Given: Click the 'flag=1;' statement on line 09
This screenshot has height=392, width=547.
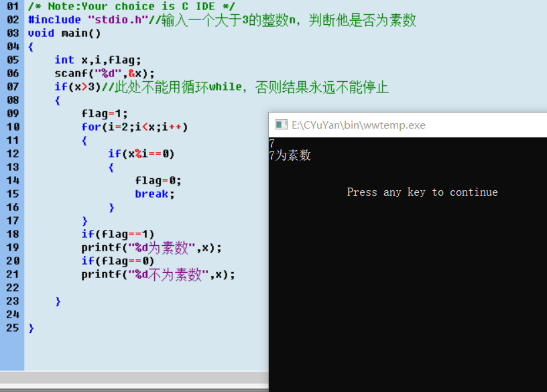Looking at the screenshot, I should click(x=105, y=114).
